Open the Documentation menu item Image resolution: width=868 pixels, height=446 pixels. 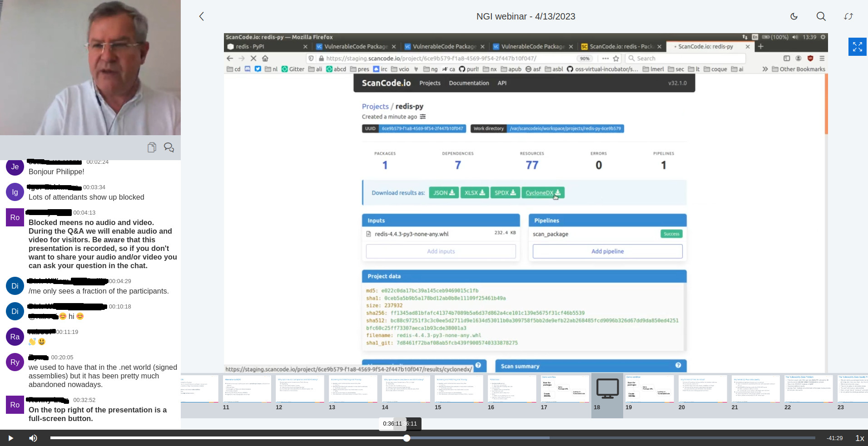469,83
